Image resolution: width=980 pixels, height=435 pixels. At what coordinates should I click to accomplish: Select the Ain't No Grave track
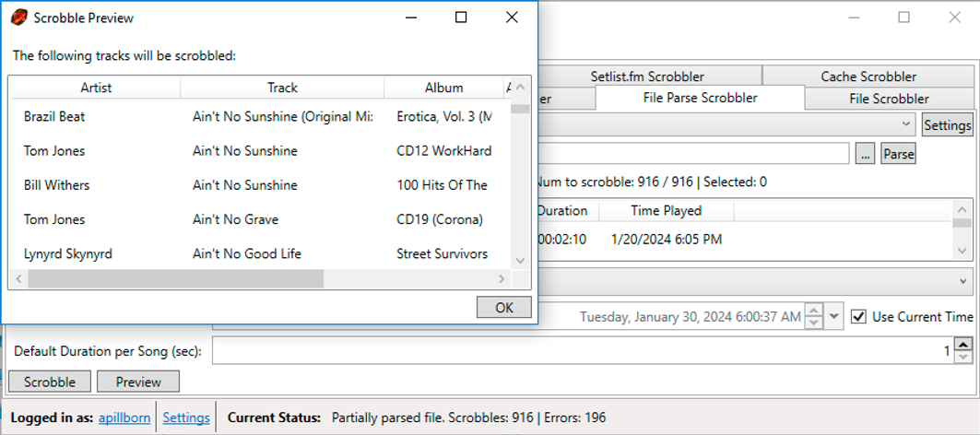click(236, 220)
